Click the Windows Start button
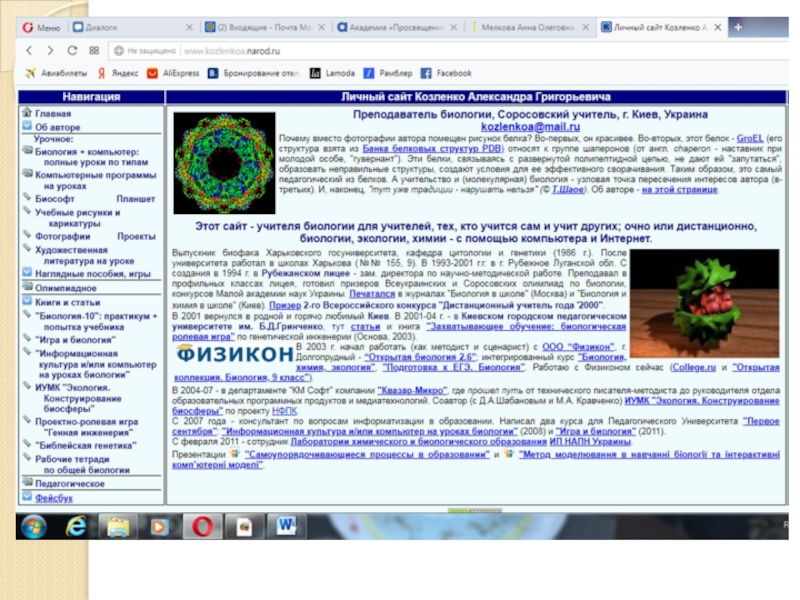 [x=33, y=525]
